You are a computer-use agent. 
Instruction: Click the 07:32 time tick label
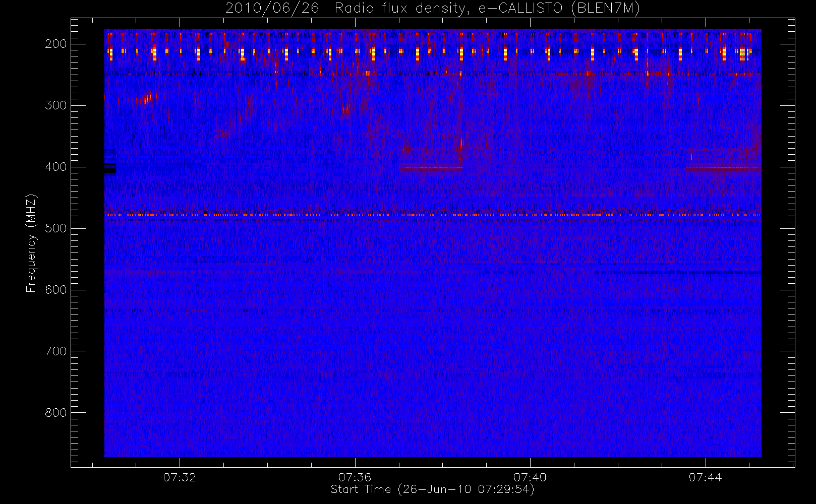click(x=180, y=477)
